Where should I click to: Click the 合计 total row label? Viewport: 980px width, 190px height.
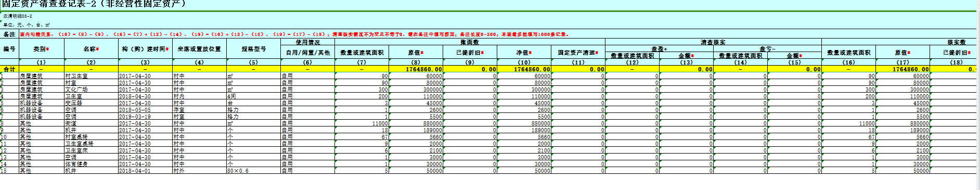click(9, 69)
